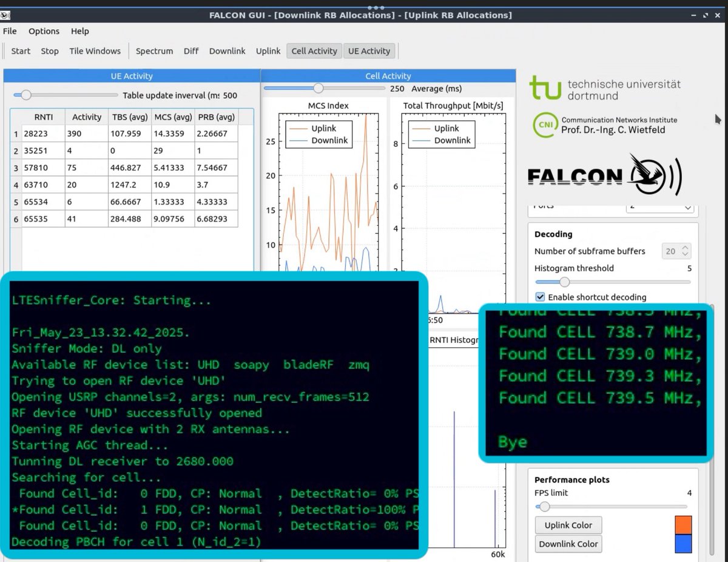Click the CNI Communication Networks Institute logo
Screen dimensions: 728x562
[605, 125]
